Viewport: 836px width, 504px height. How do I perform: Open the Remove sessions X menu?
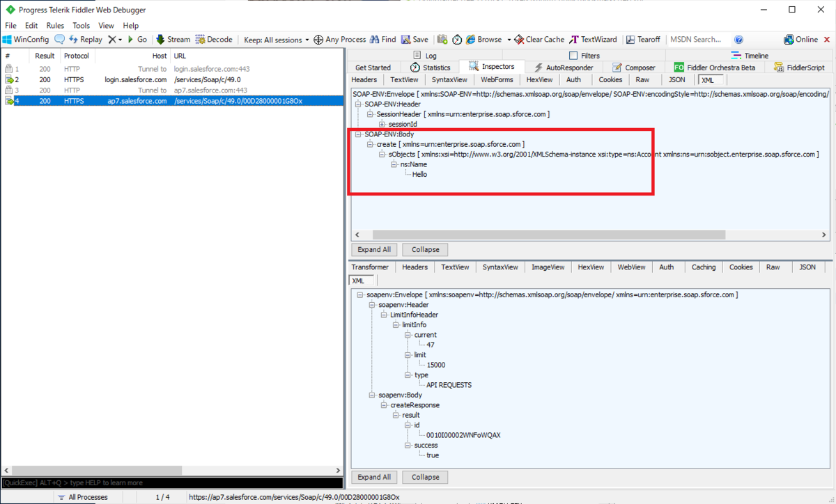pyautogui.click(x=115, y=40)
